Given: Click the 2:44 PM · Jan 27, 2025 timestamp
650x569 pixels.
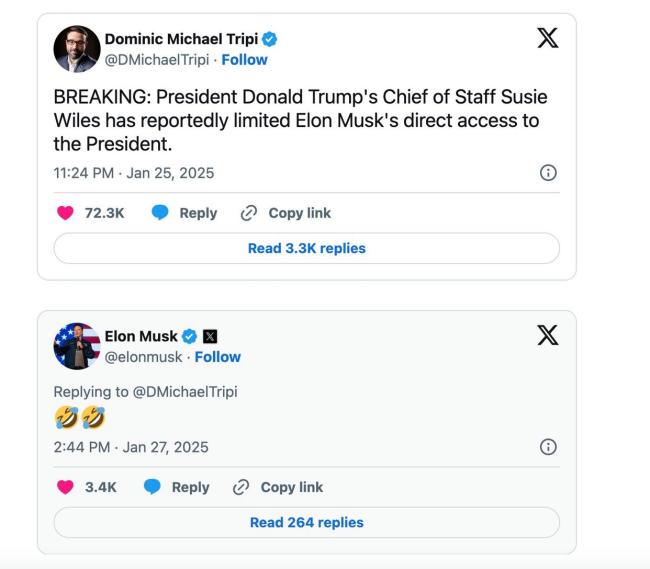Looking at the screenshot, I should pos(130,447).
